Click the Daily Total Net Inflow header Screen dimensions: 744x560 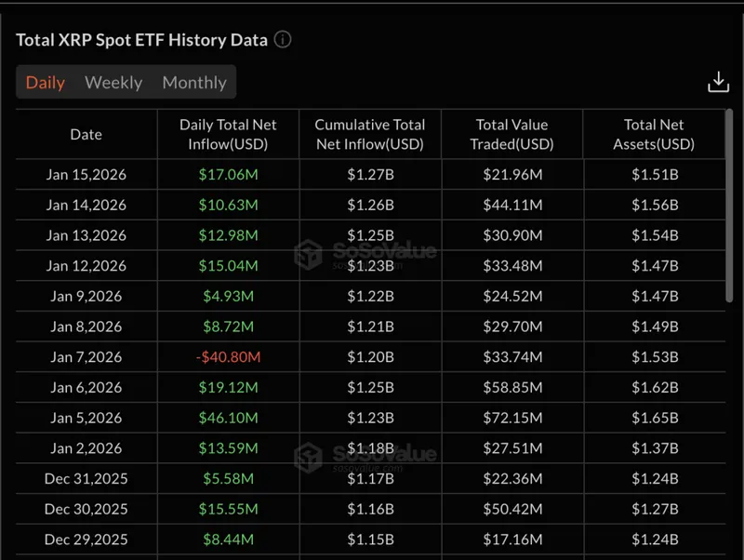(231, 134)
